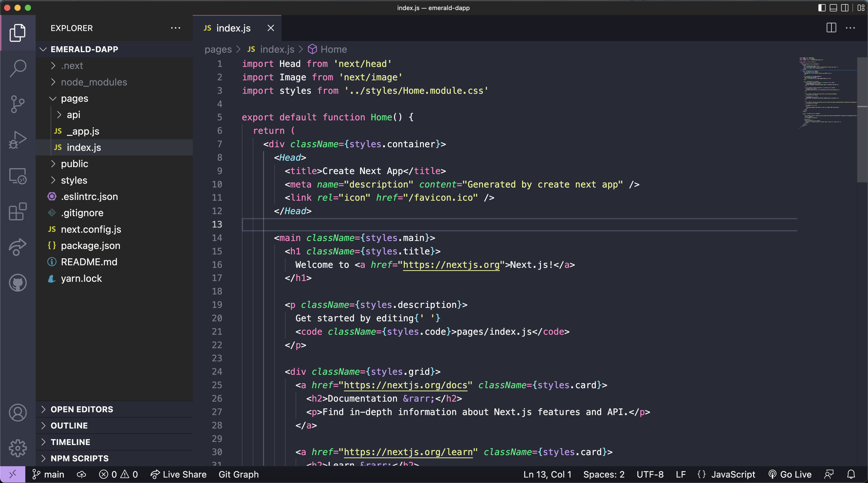The width and height of the screenshot is (868, 483).
Task: Expand the node_modules folder
Action: pyautogui.click(x=114, y=82)
